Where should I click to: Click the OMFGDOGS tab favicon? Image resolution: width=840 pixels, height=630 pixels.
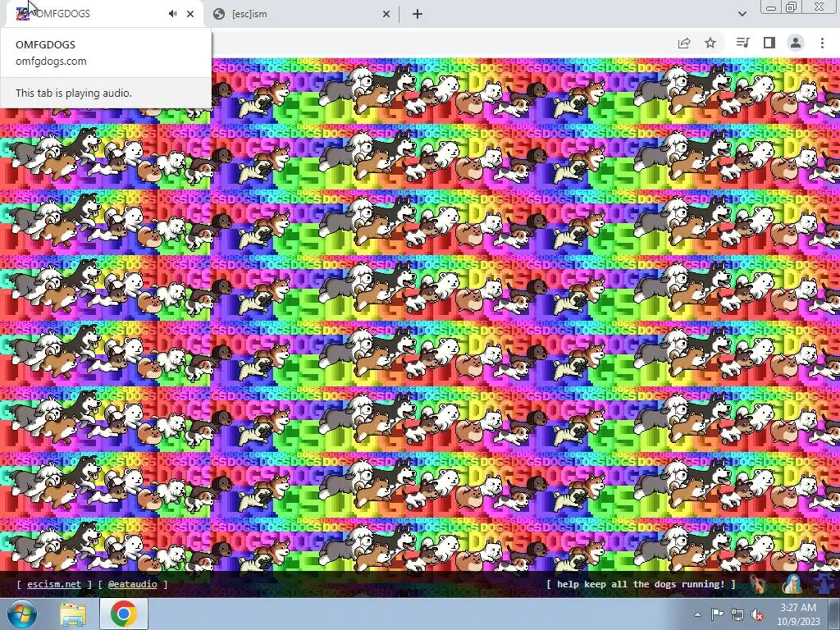tap(22, 14)
